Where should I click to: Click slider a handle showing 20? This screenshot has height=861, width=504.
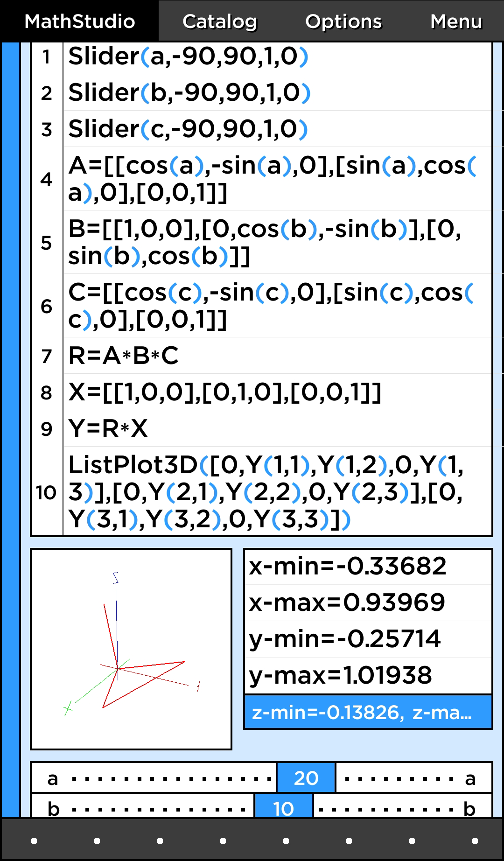tap(306, 778)
